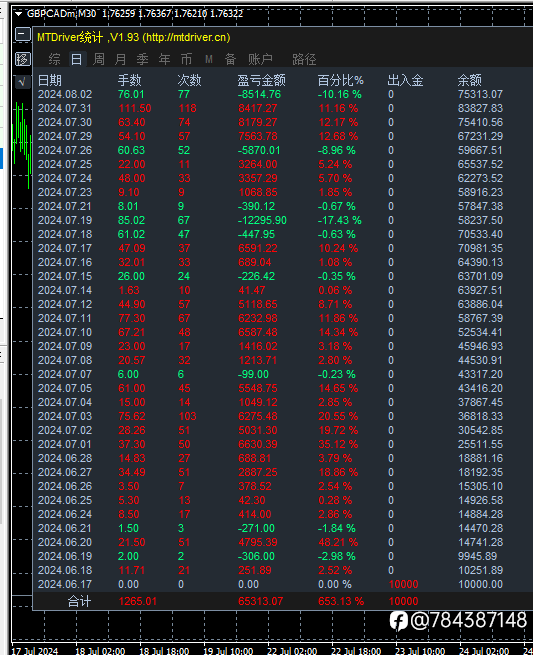Click the 百分比% column header
Image resolution: width=533 pixels, height=655 pixels.
click(340, 80)
